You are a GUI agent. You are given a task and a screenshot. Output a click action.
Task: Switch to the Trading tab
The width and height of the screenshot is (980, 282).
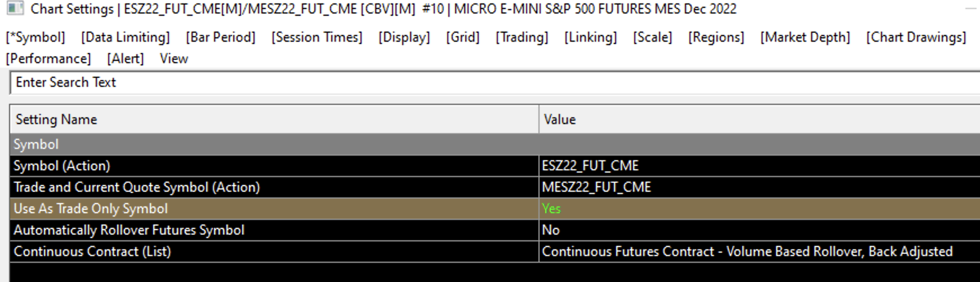point(522,37)
